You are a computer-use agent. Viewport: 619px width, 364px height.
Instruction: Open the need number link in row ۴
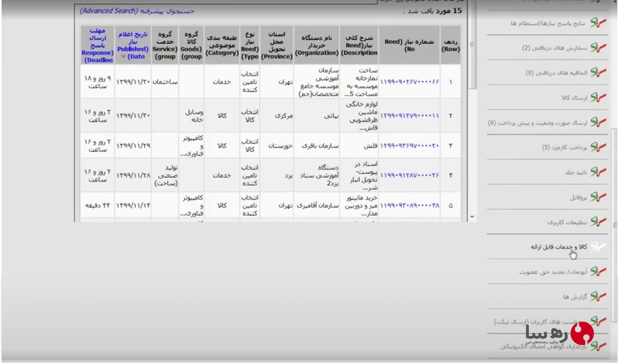click(x=410, y=176)
